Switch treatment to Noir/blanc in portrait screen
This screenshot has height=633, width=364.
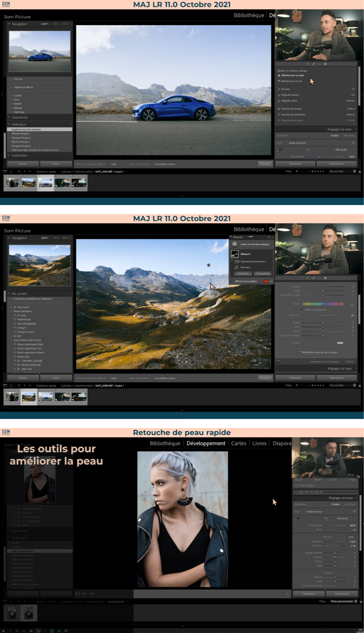(350, 504)
